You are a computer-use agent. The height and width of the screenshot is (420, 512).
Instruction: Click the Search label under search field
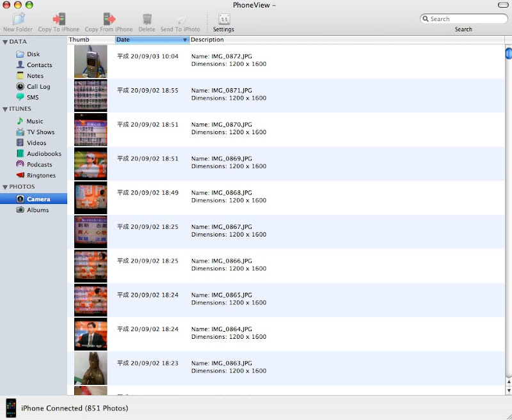[x=463, y=29]
